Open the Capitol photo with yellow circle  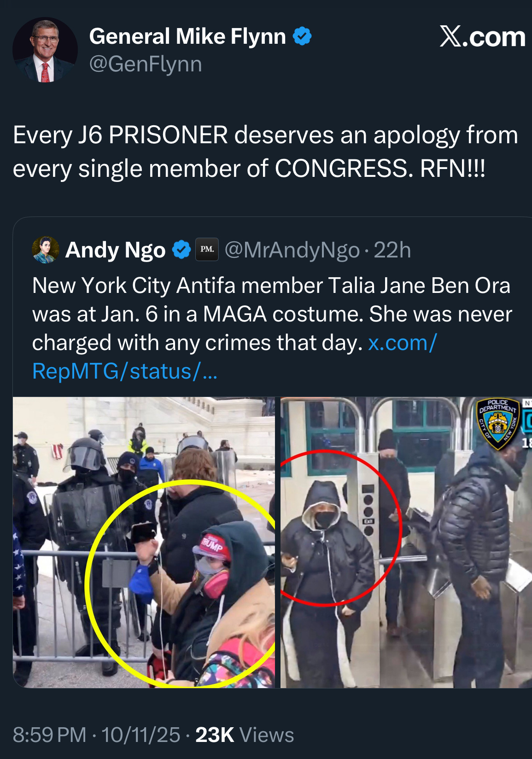click(144, 542)
